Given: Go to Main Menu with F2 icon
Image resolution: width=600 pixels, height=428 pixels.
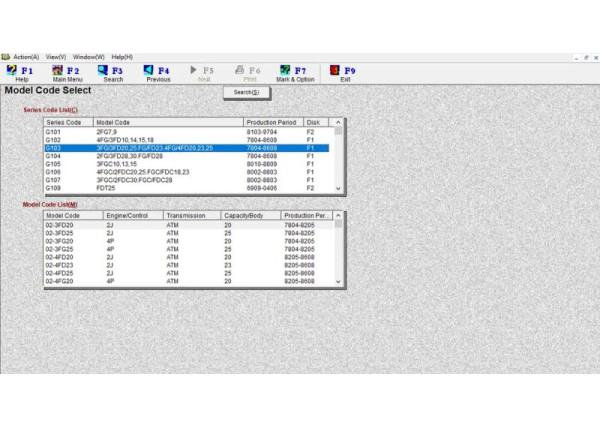Looking at the screenshot, I should tap(67, 73).
